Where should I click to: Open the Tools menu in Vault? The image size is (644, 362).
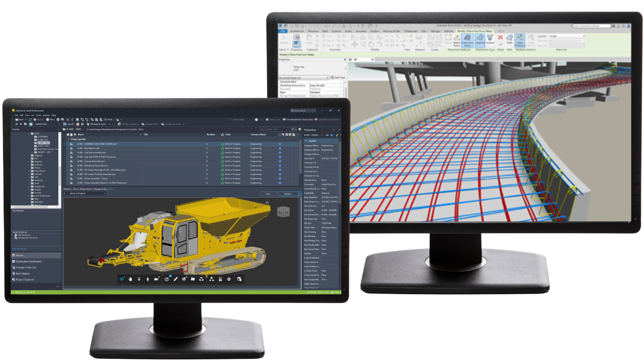pos(38,115)
